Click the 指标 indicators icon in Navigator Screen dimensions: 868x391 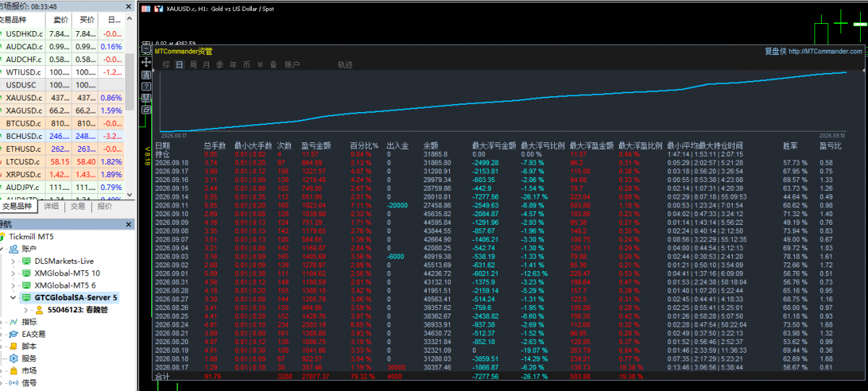tap(14, 322)
